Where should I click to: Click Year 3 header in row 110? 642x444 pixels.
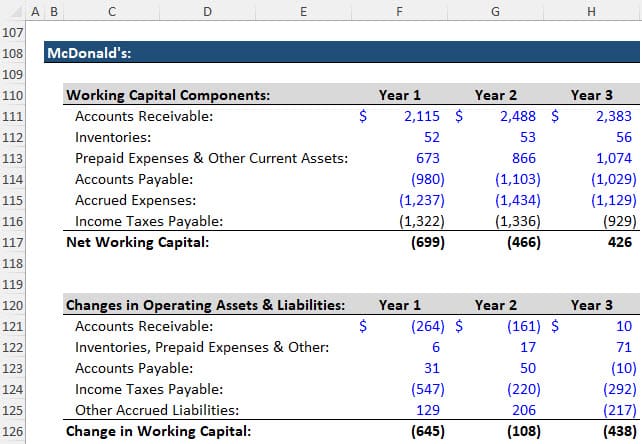592,95
